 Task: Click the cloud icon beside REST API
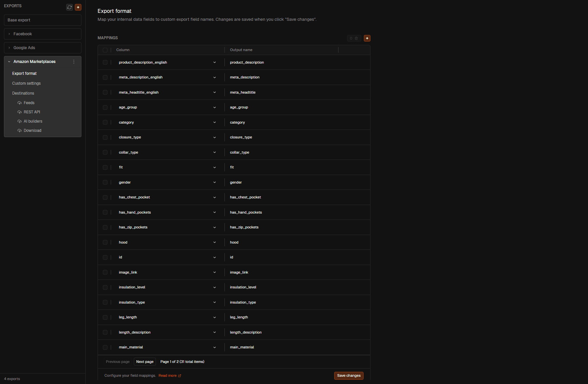[19, 112]
